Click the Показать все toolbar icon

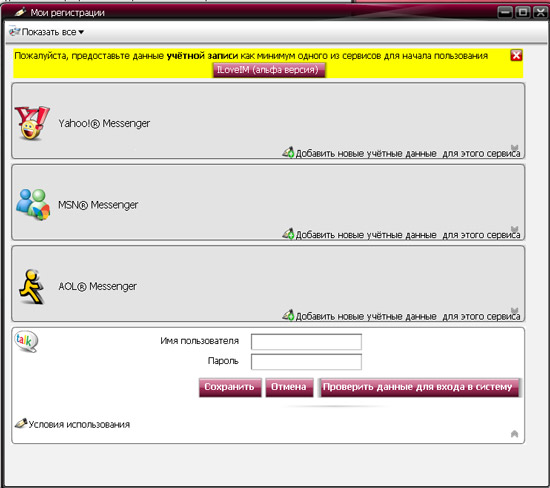[x=14, y=31]
